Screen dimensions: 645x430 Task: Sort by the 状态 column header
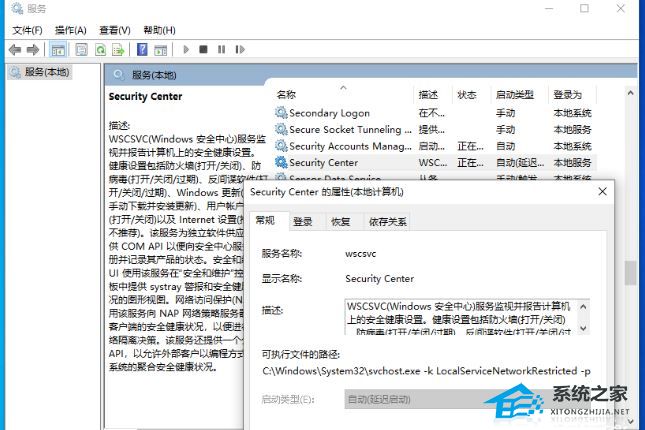point(471,95)
